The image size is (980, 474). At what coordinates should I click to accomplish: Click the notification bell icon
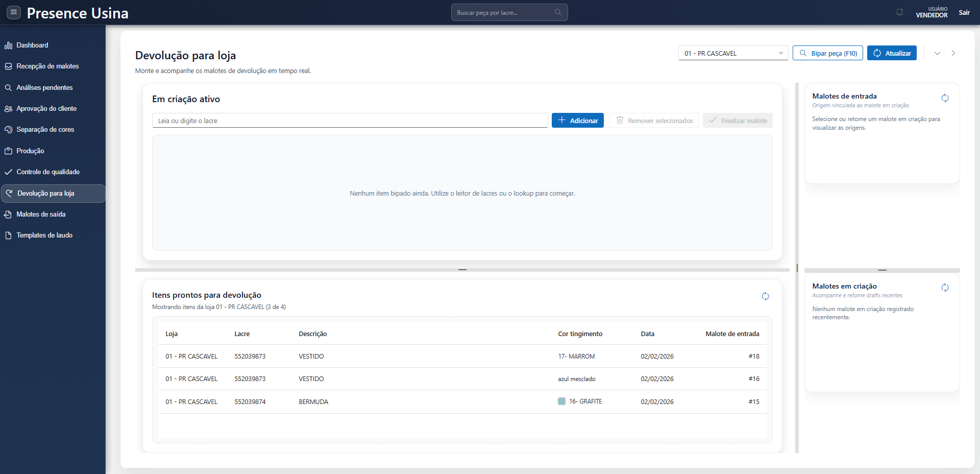(x=899, y=12)
